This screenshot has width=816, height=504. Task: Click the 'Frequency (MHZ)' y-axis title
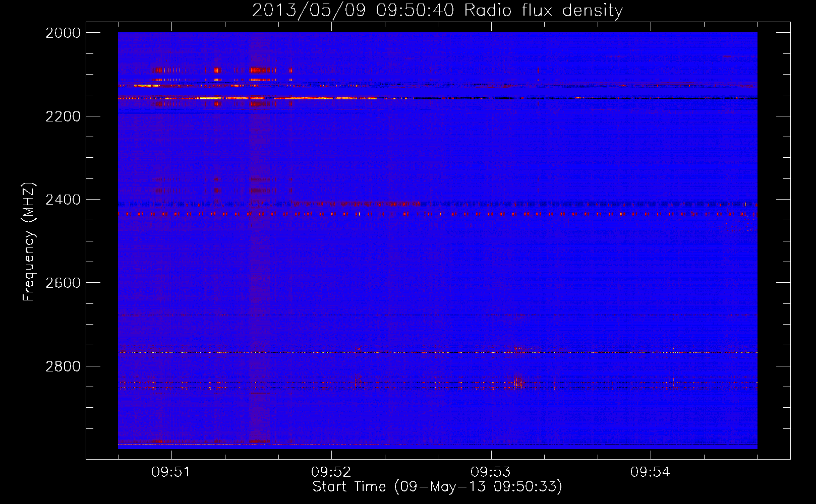point(29,242)
